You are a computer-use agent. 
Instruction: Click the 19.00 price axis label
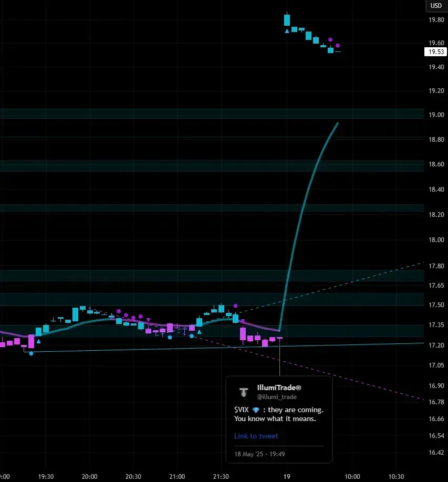point(436,115)
